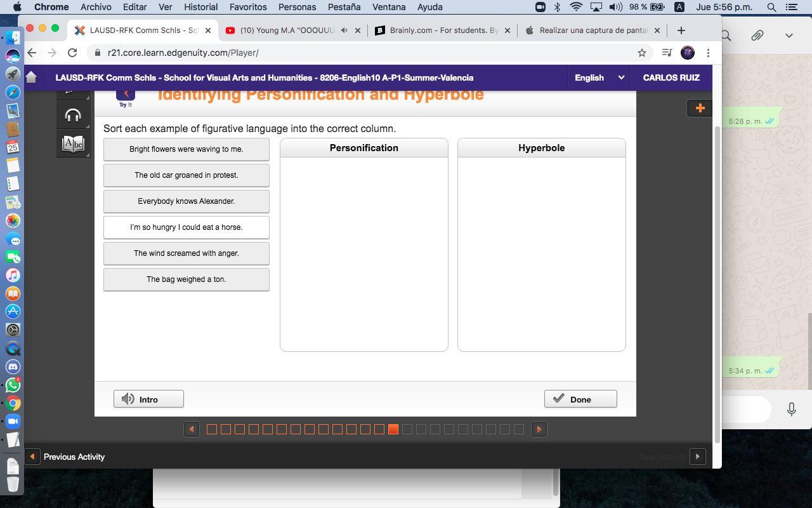Open Finder from the Dock
812x508 pixels.
click(x=13, y=37)
